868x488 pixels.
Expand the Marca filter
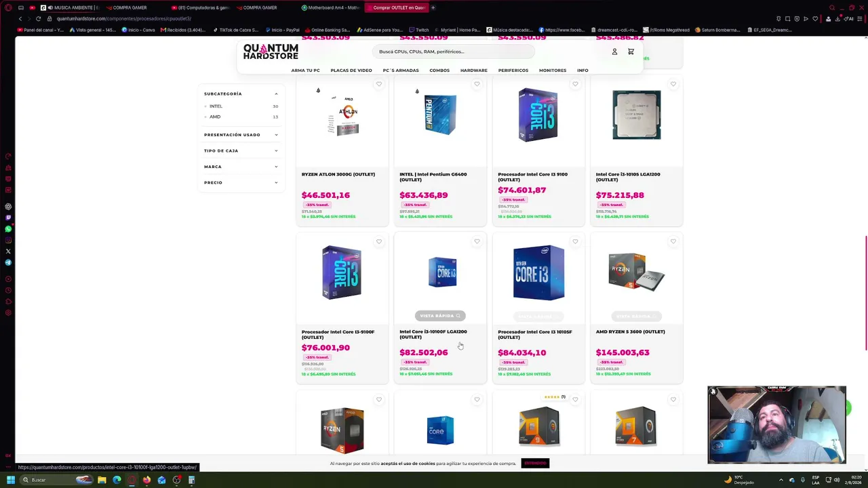(241, 167)
